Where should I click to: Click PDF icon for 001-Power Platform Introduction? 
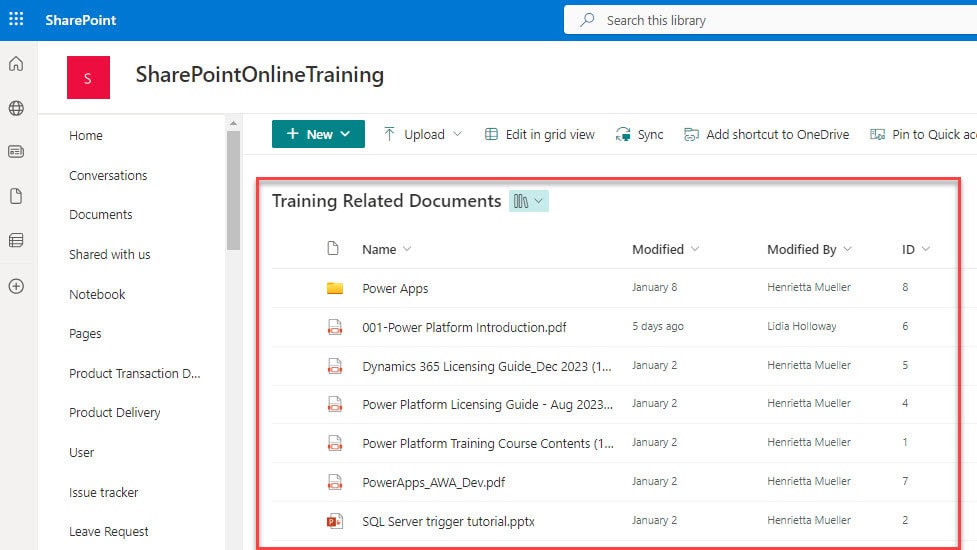point(335,327)
